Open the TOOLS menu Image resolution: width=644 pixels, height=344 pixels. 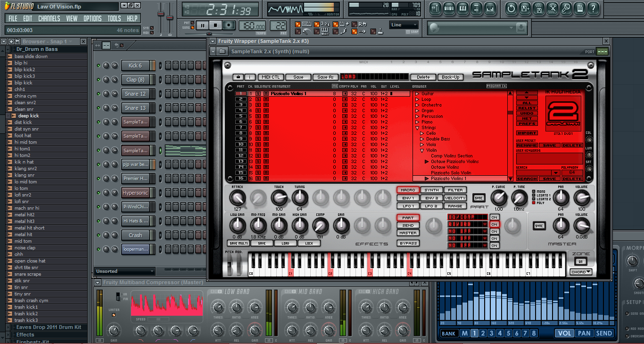click(114, 18)
